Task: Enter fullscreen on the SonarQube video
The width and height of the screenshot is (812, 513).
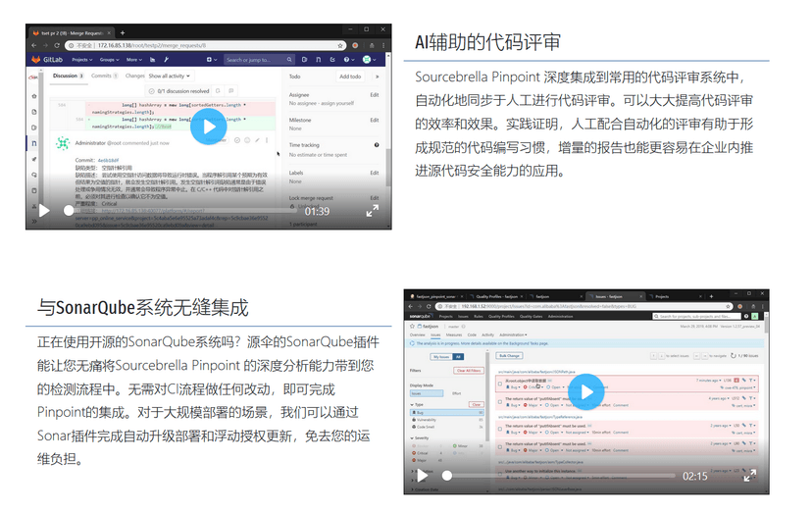Action: pos(750,475)
